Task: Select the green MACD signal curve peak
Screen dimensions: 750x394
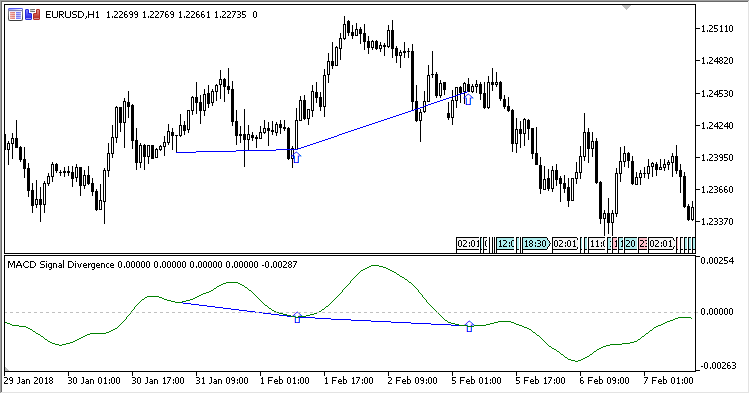Action: (375, 266)
